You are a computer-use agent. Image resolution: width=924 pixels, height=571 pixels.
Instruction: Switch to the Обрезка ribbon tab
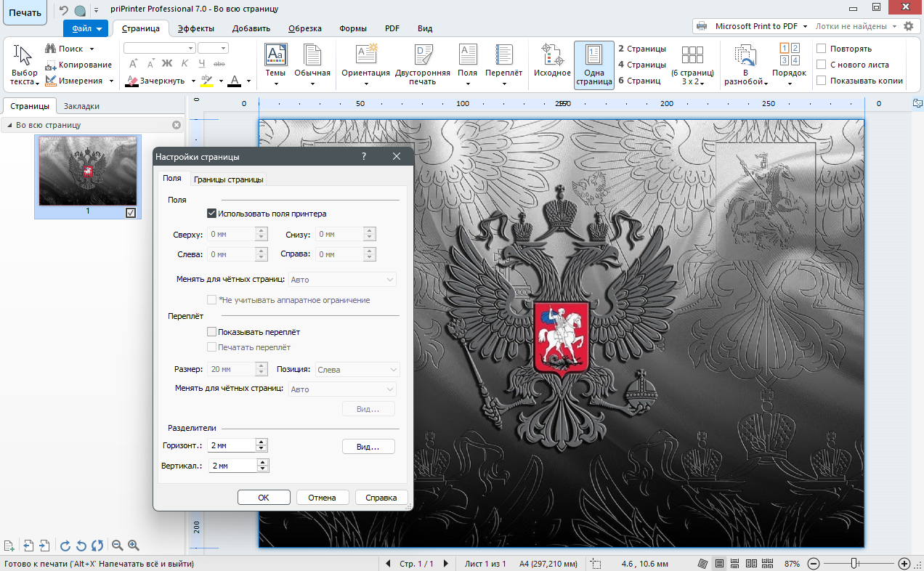click(x=305, y=28)
